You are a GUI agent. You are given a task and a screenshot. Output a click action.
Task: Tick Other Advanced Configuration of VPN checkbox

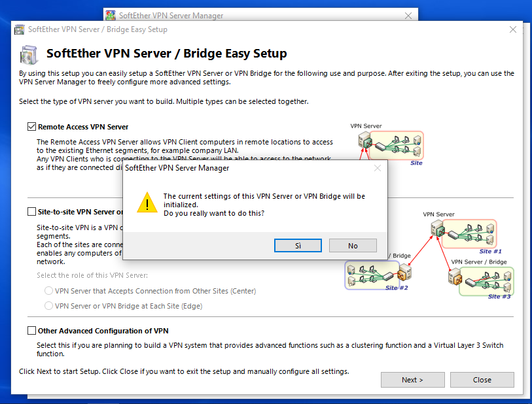(31, 331)
